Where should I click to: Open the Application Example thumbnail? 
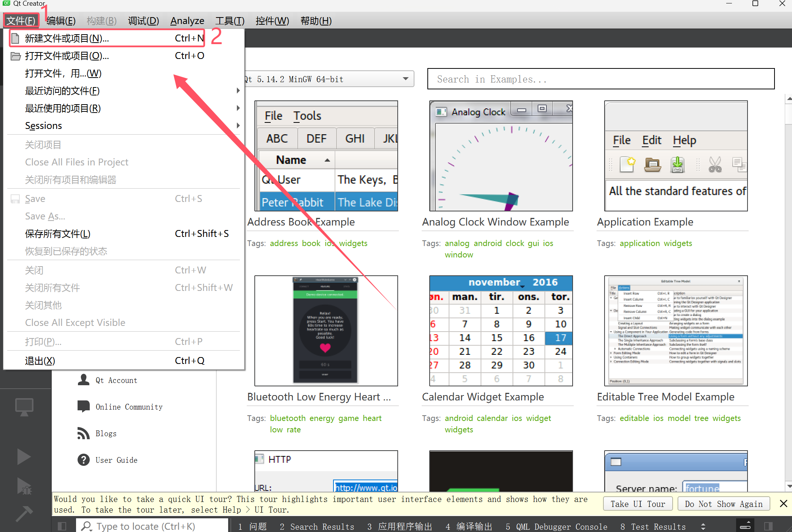[676, 156]
